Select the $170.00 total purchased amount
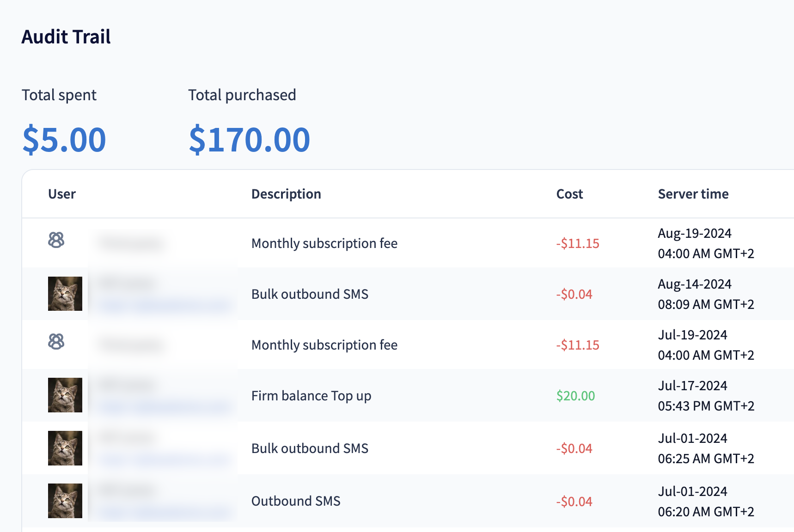Screen dimensions: 794x532 tap(249, 139)
